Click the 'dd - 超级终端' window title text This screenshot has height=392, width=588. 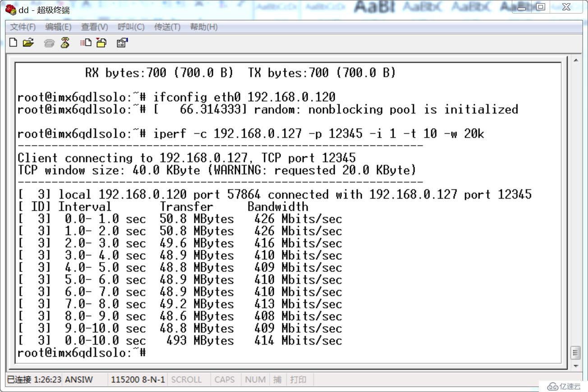pos(44,9)
